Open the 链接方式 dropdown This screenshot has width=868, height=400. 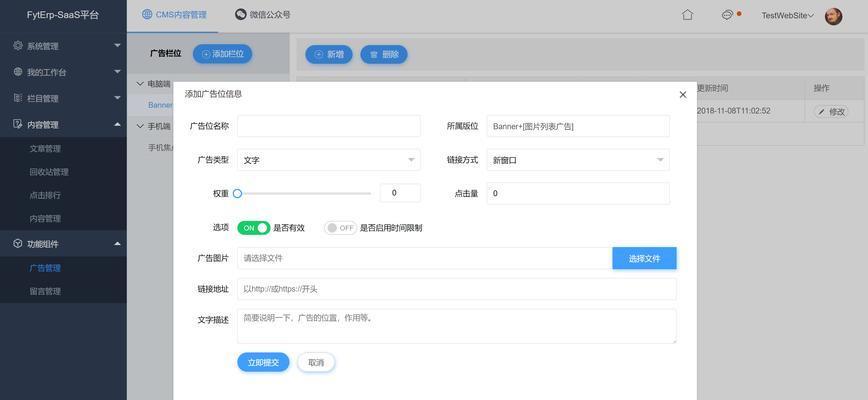(578, 160)
